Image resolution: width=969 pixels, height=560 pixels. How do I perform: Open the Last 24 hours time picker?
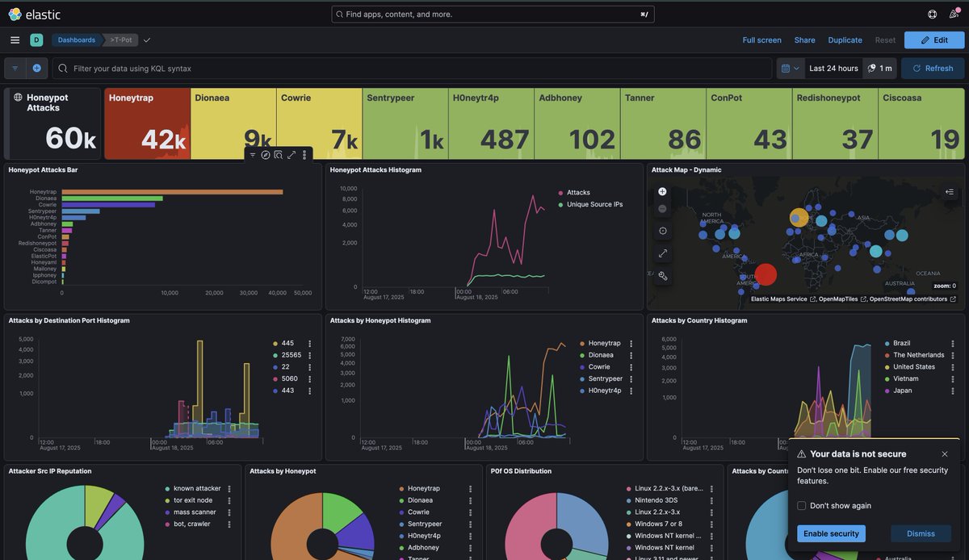[x=833, y=69]
